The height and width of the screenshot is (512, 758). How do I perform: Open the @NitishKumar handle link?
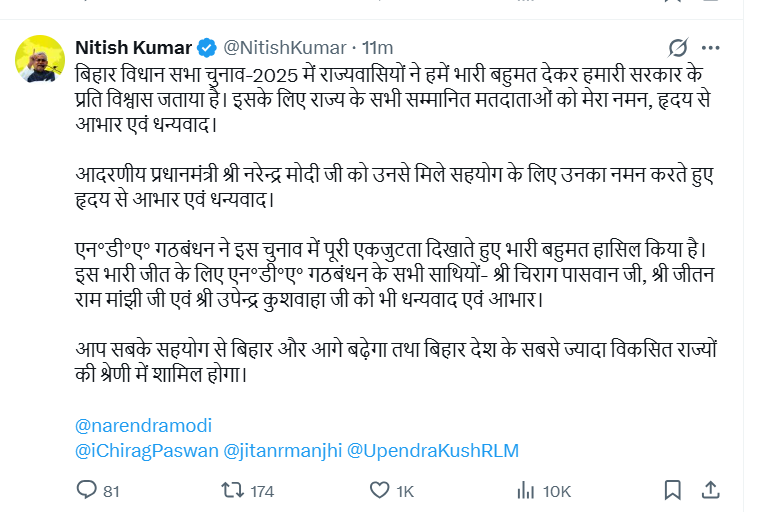[284, 47]
